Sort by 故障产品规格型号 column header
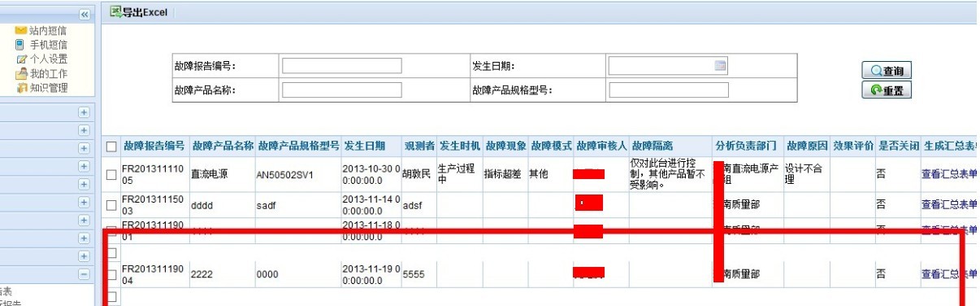This screenshot has height=306, width=980. pyautogui.click(x=298, y=146)
